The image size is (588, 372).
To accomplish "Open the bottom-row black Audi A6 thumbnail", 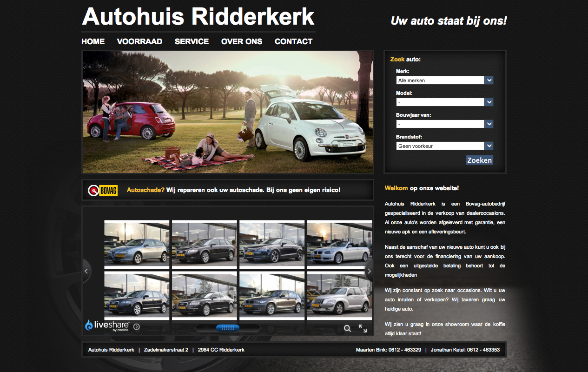I will point(205,296).
